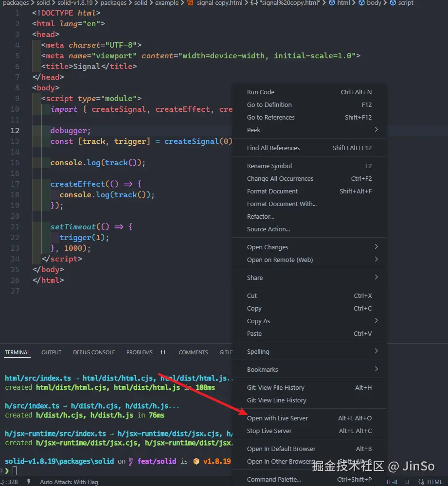Click the 'setTimeout' call on line 21
The width and height of the screenshot is (448, 486).
(73, 227)
